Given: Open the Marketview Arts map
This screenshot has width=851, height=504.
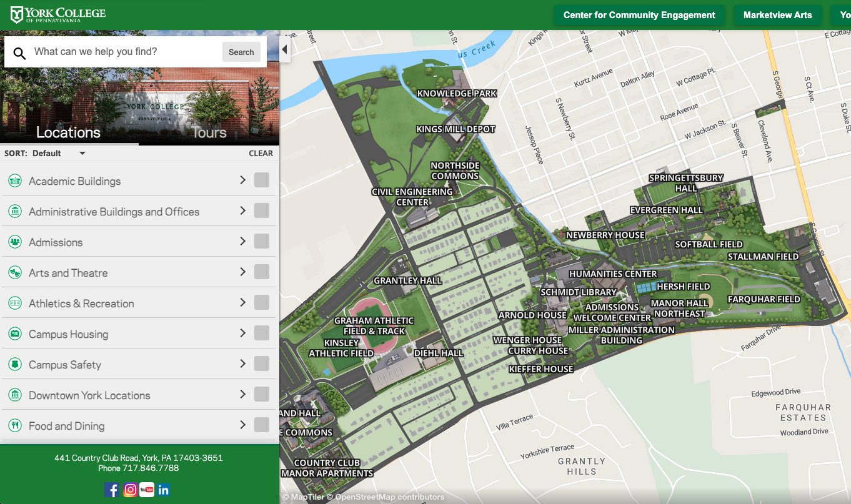Looking at the screenshot, I should (x=778, y=15).
